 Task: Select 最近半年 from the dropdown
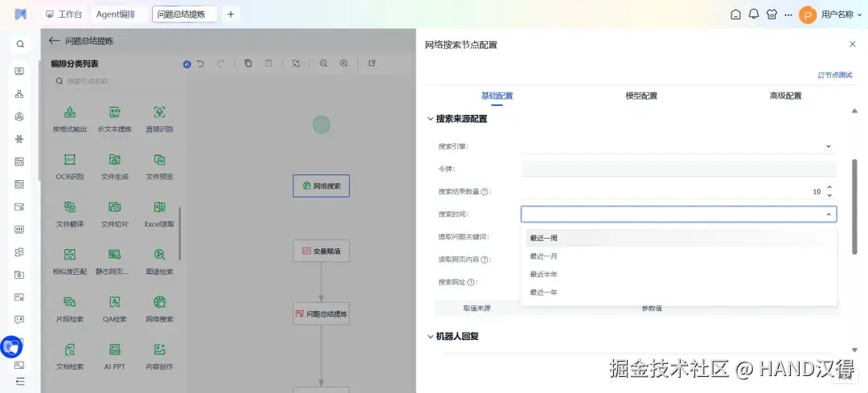click(678, 274)
